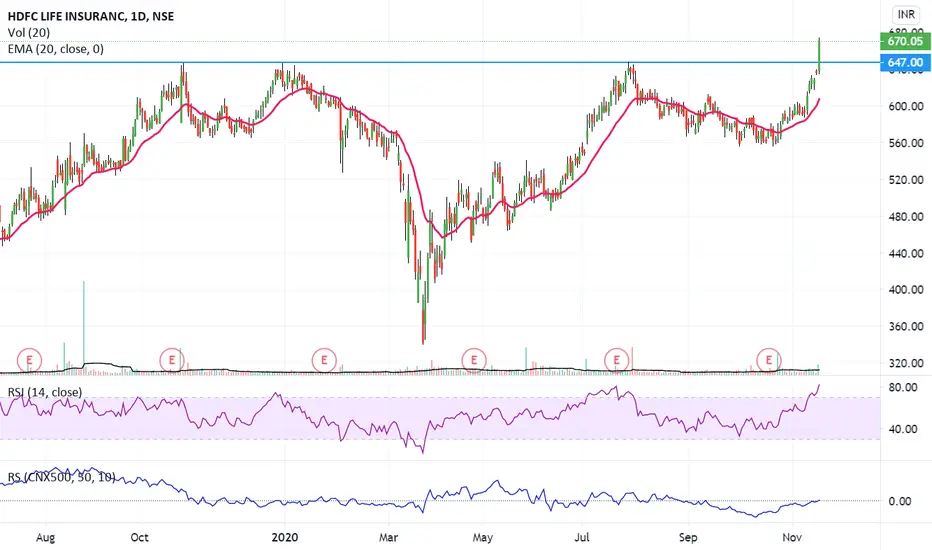Click the earnings marker near late July 2020
932x550 pixels.
coord(616,360)
